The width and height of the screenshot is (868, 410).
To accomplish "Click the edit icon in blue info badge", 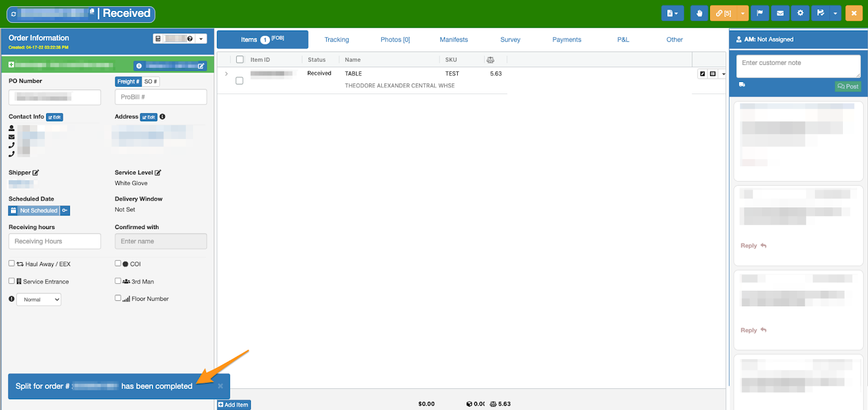I will [x=201, y=66].
